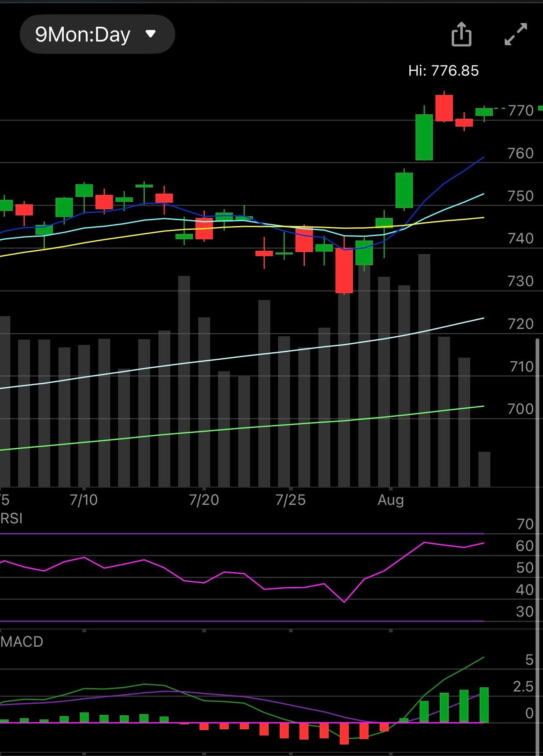Tap the share chart icon
543x756 pixels.
[x=461, y=34]
